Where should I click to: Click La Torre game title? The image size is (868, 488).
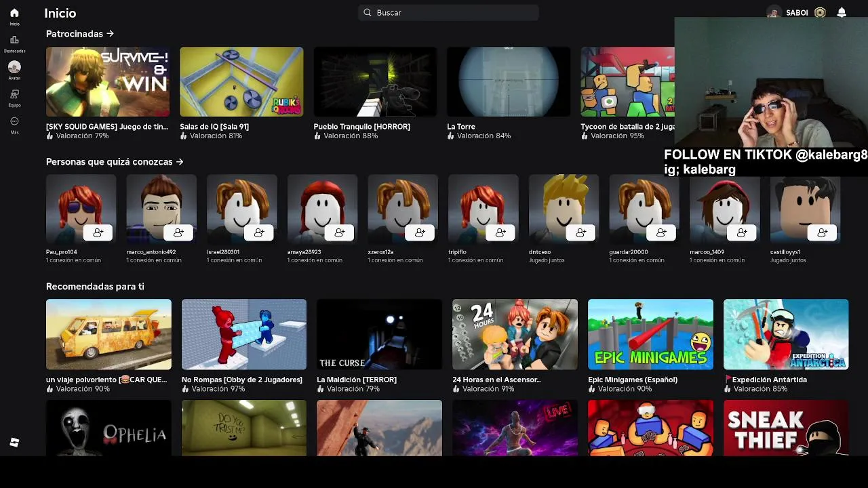tap(461, 127)
